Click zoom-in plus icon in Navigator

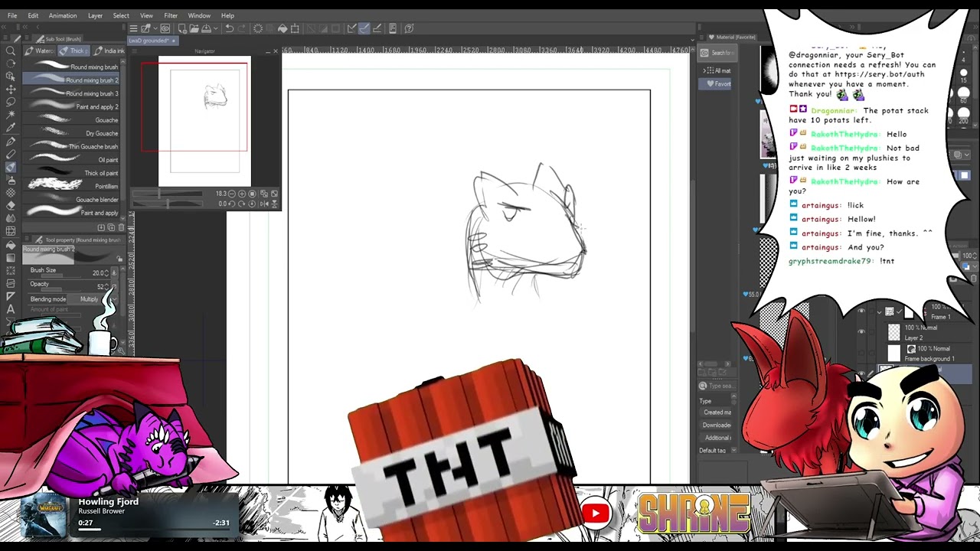click(242, 194)
